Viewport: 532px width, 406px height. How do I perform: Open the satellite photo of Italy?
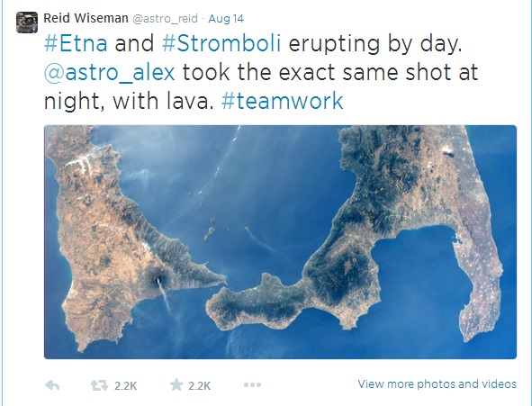click(x=280, y=242)
